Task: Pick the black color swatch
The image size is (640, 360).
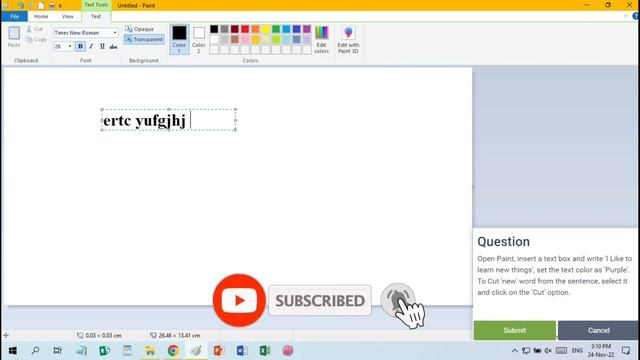Action: click(x=214, y=29)
